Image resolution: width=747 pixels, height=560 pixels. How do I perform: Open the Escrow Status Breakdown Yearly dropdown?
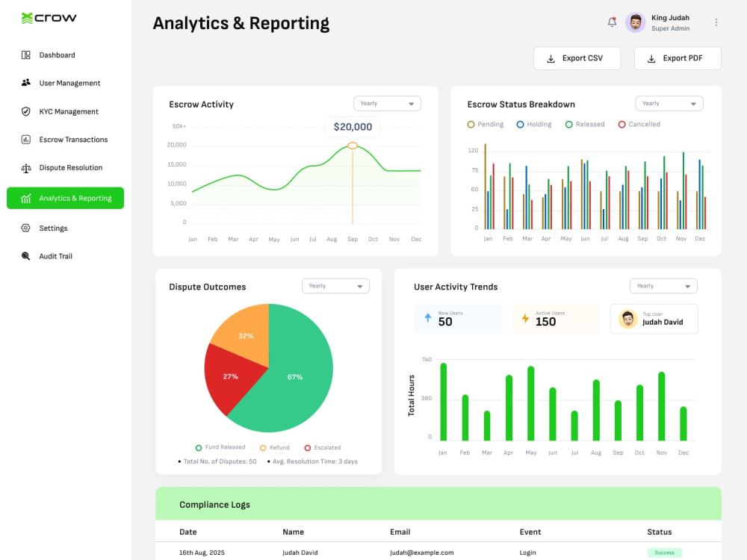(669, 104)
